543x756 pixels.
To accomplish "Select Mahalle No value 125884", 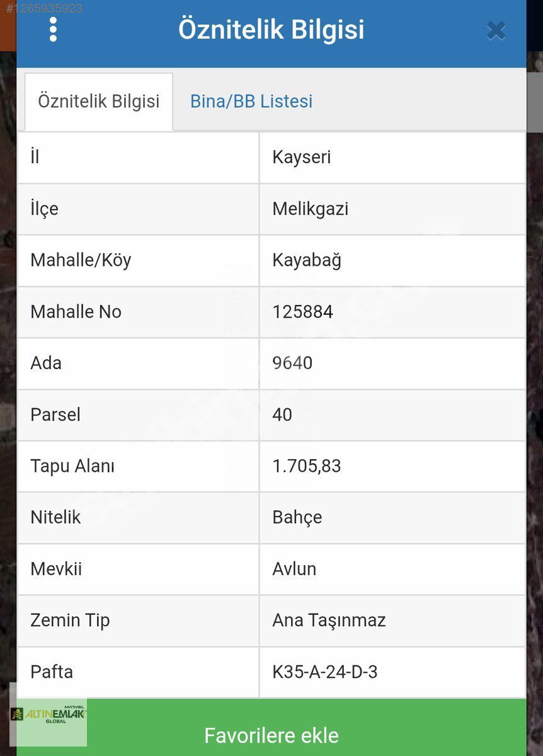I will coord(303,312).
